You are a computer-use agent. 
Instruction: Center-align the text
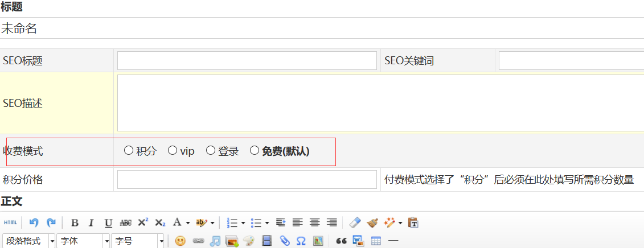click(315, 222)
